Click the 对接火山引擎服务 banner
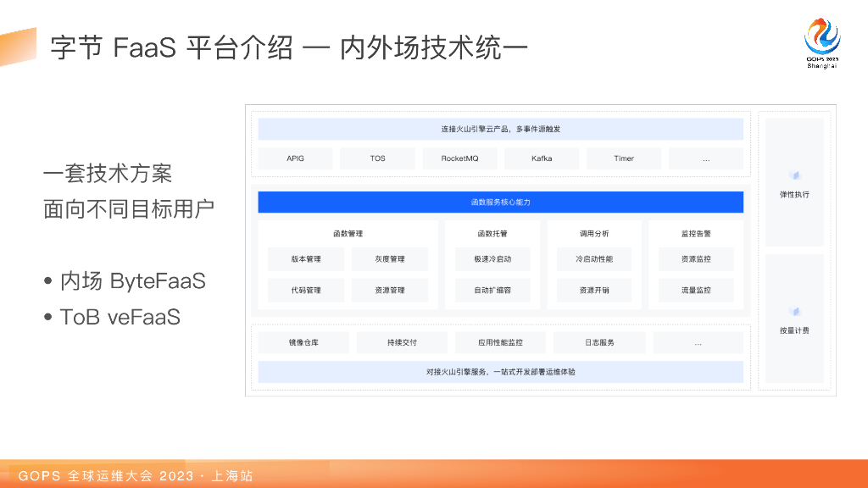 pyautogui.click(x=500, y=372)
